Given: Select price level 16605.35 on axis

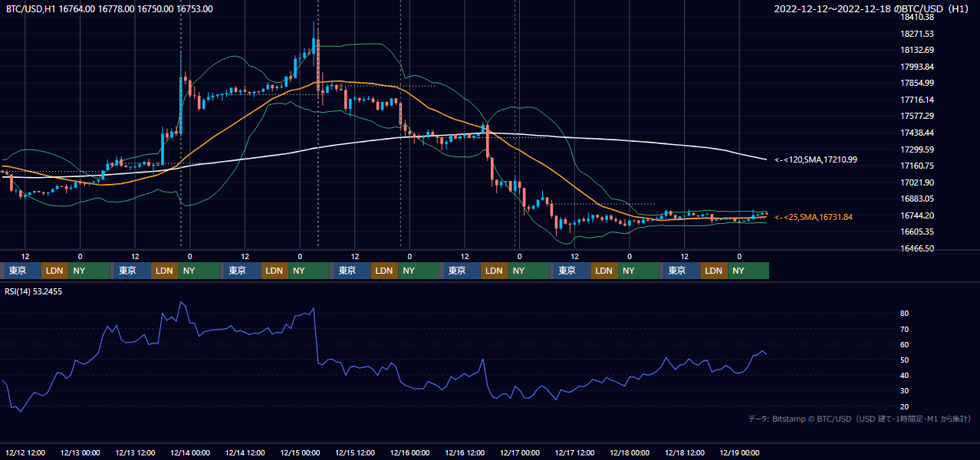Looking at the screenshot, I should tap(918, 232).
